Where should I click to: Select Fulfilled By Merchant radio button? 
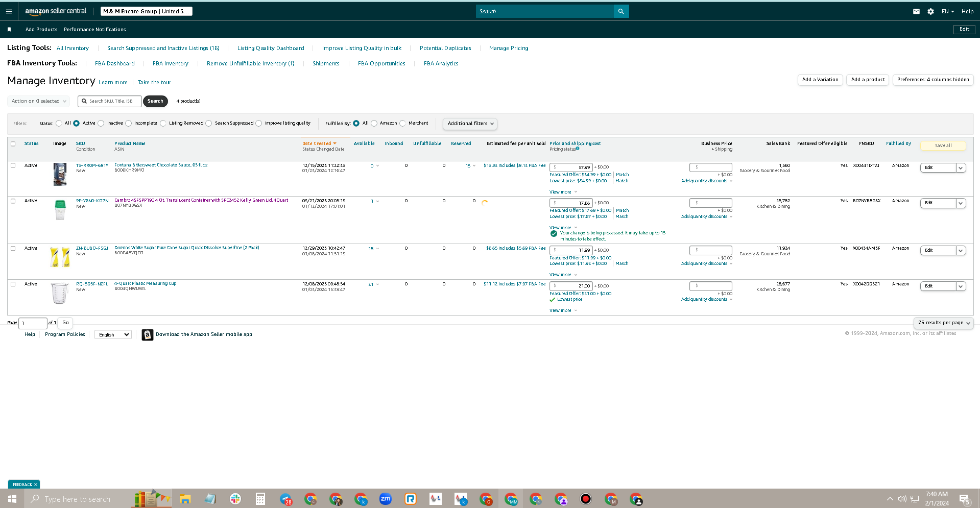point(402,123)
